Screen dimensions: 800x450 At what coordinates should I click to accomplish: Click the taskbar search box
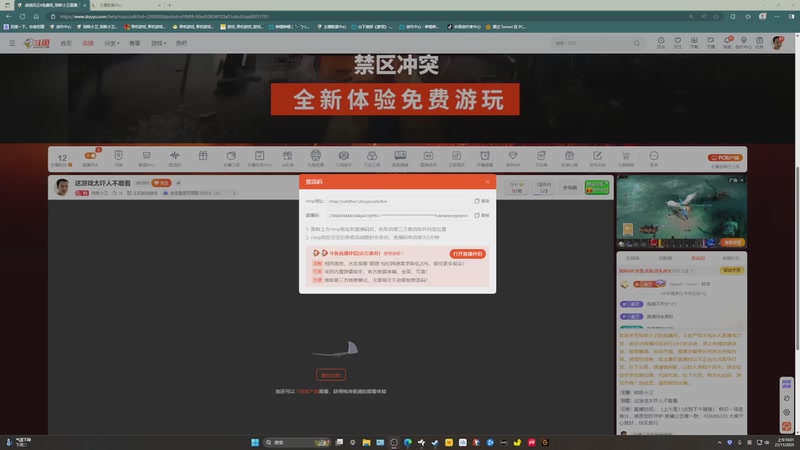297,442
